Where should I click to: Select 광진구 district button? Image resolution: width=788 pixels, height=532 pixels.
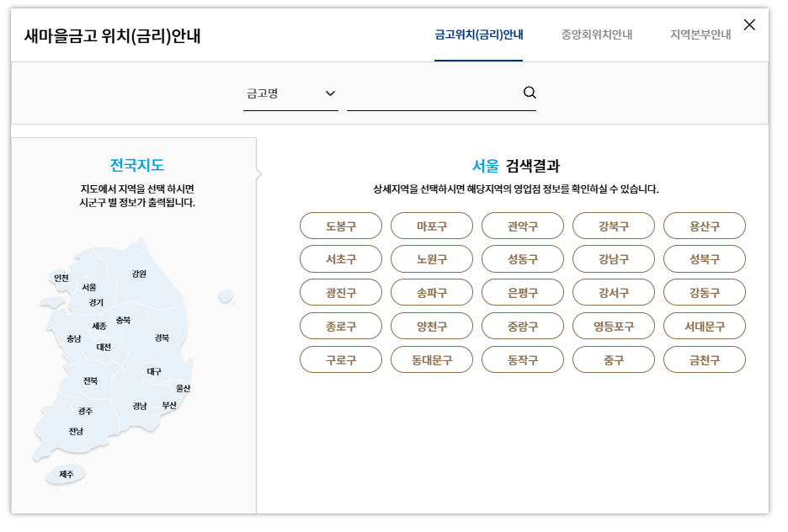pyautogui.click(x=341, y=292)
